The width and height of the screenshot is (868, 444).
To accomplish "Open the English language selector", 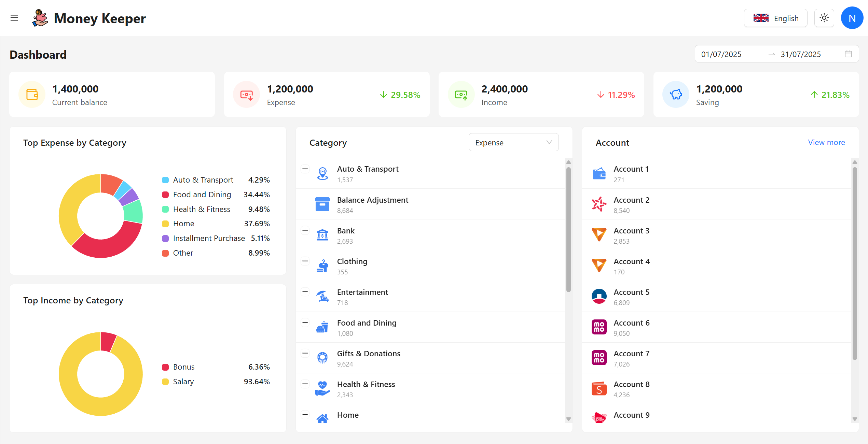I will (x=775, y=18).
